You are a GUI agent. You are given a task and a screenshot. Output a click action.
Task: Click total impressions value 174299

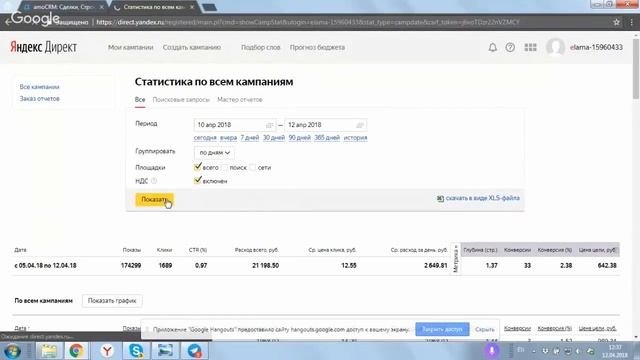pos(131,265)
